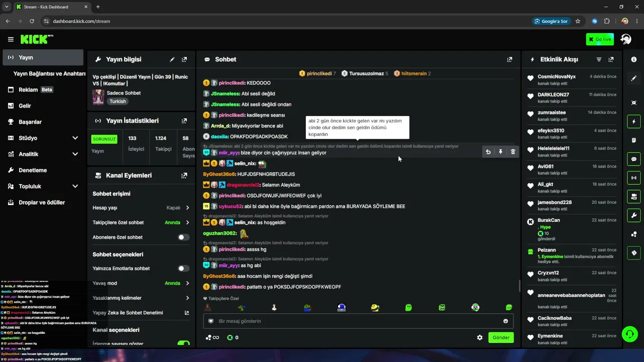Click the Bir mesaj gönderin input field
The image size is (644, 362).
[x=359, y=321]
